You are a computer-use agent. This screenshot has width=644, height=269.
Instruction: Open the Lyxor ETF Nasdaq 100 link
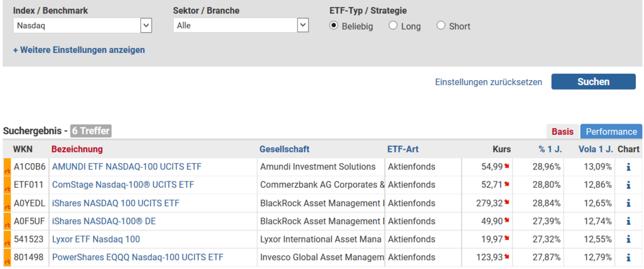click(x=96, y=239)
